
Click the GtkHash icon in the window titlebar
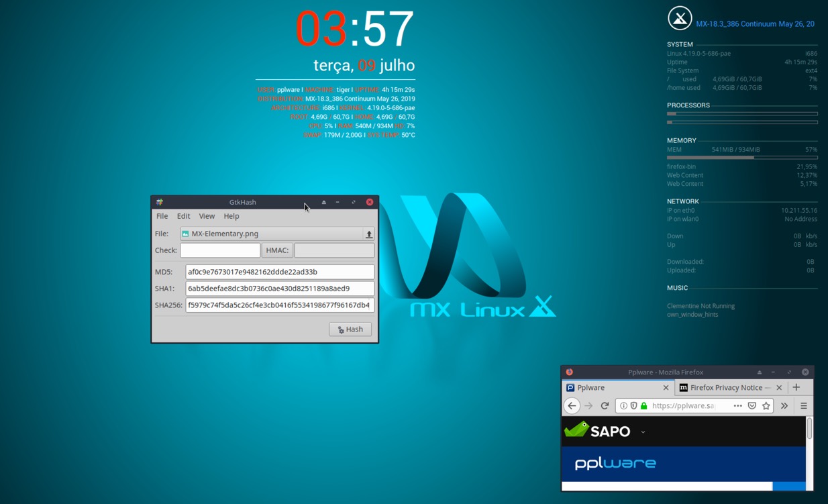(x=159, y=201)
